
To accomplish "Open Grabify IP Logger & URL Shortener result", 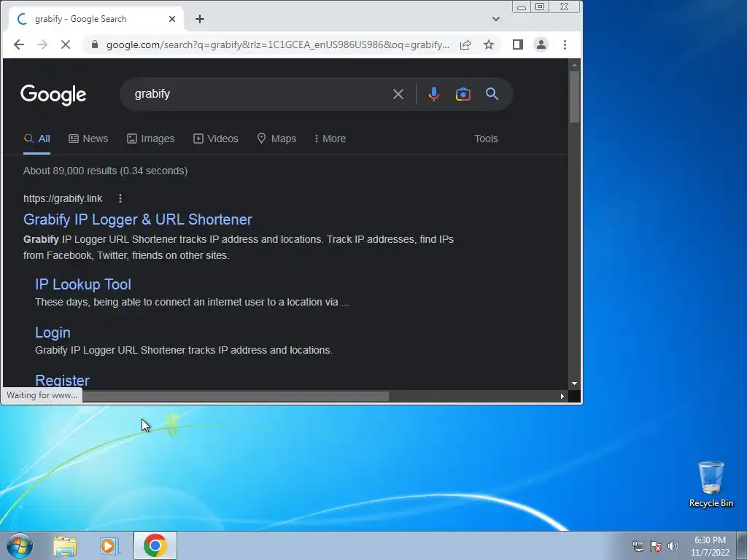I will 138,219.
